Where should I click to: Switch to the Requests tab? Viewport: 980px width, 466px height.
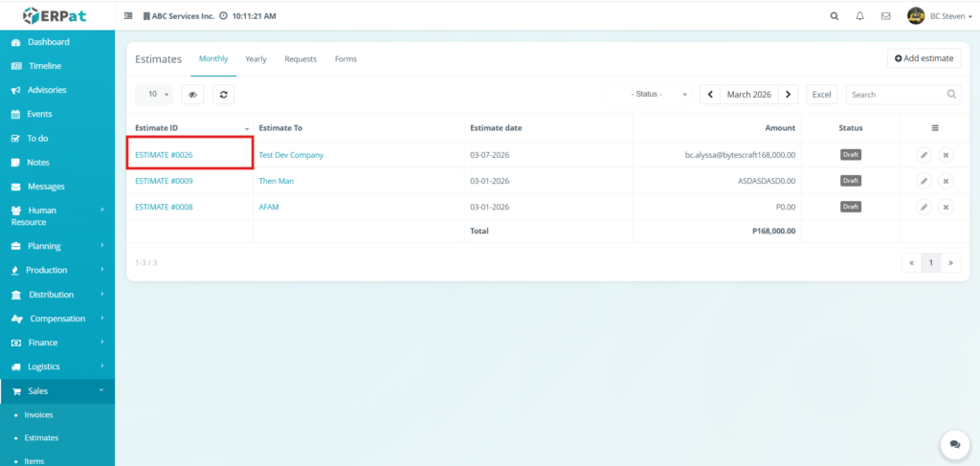pos(301,59)
